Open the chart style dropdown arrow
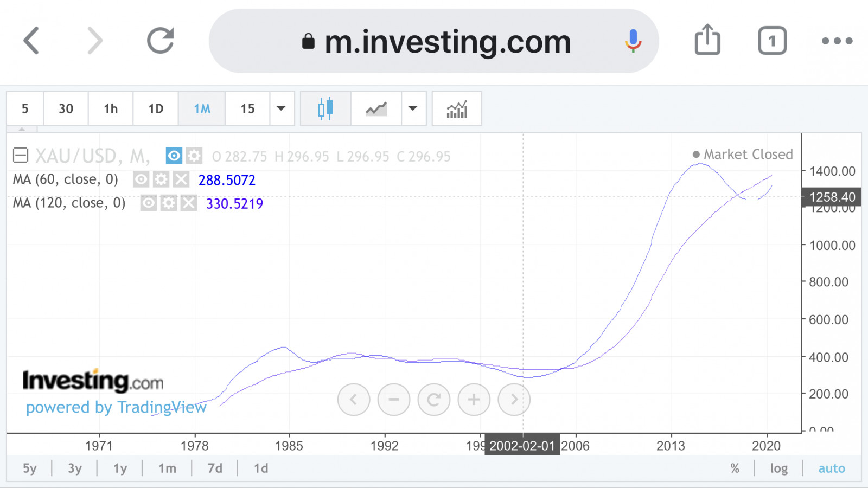 click(x=413, y=108)
